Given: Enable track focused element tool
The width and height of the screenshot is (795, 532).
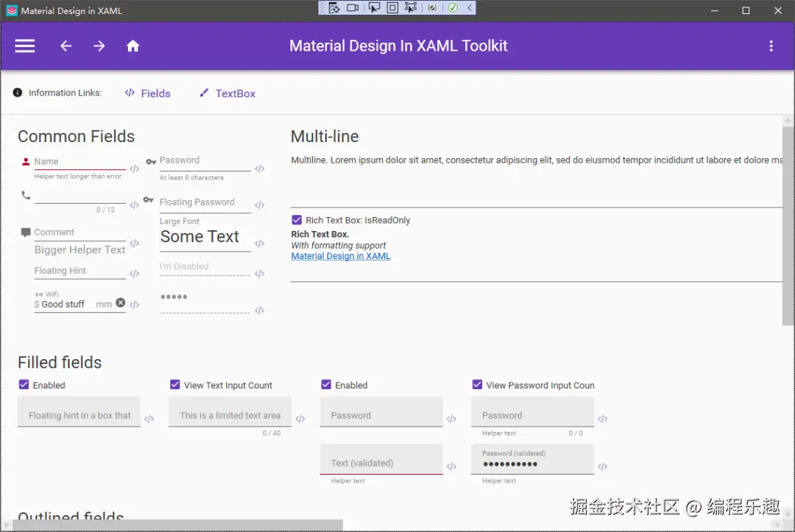Looking at the screenshot, I should (411, 7).
